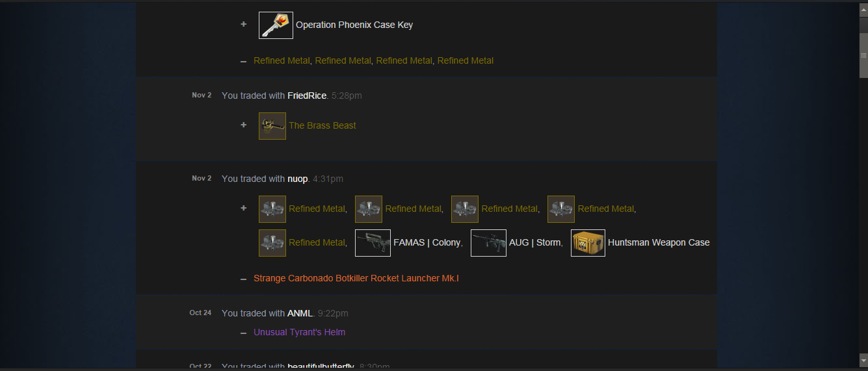The width and height of the screenshot is (868, 371).
Task: Open The Brass Beast item icon
Action: [272, 126]
